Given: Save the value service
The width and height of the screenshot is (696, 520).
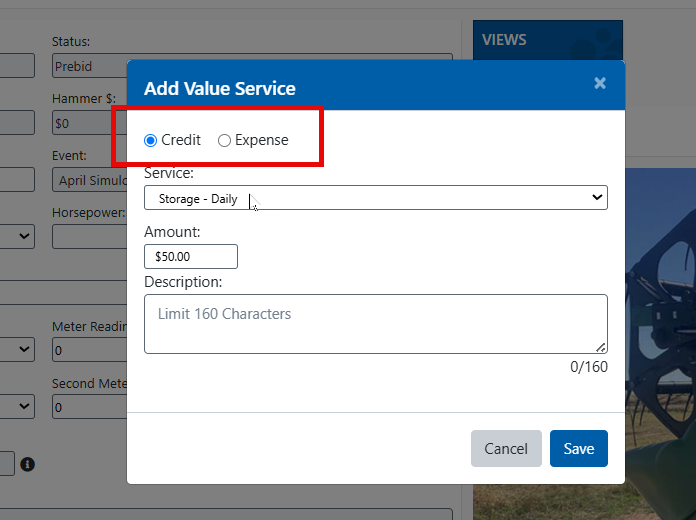Looking at the screenshot, I should pyautogui.click(x=579, y=449).
